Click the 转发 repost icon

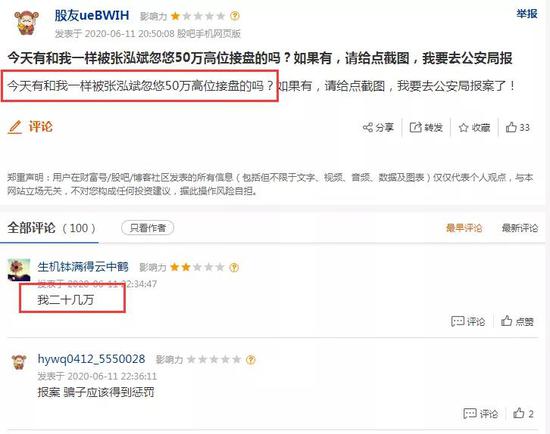[415, 127]
